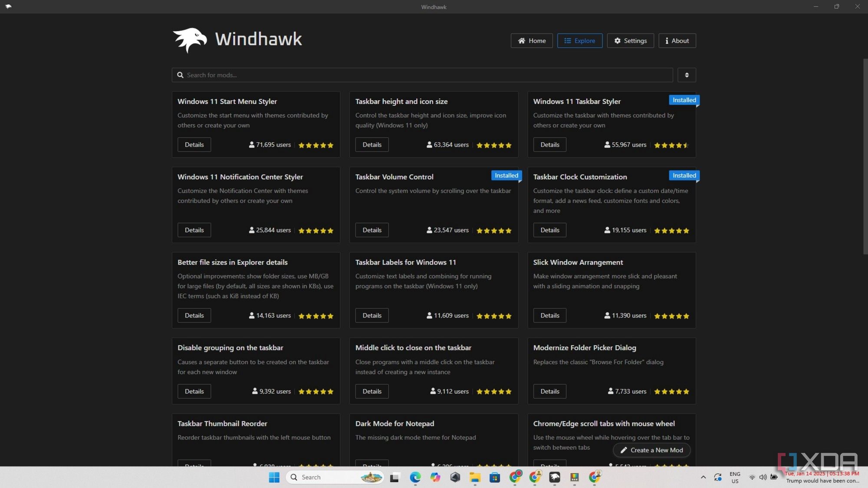This screenshot has width=868, height=488.
Task: Open the About section
Action: 676,40
